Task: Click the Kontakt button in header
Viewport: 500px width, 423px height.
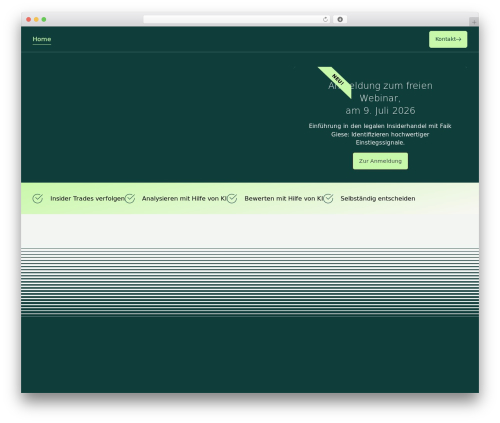Action: [448, 39]
